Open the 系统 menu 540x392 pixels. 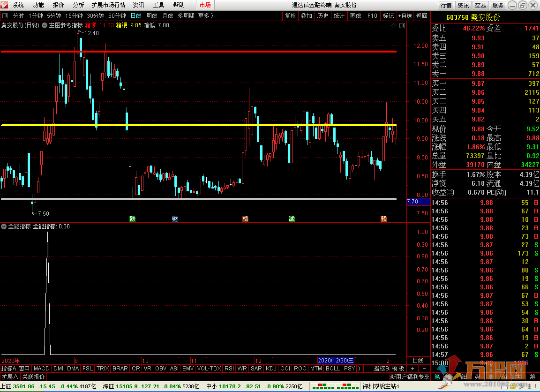(18, 5)
